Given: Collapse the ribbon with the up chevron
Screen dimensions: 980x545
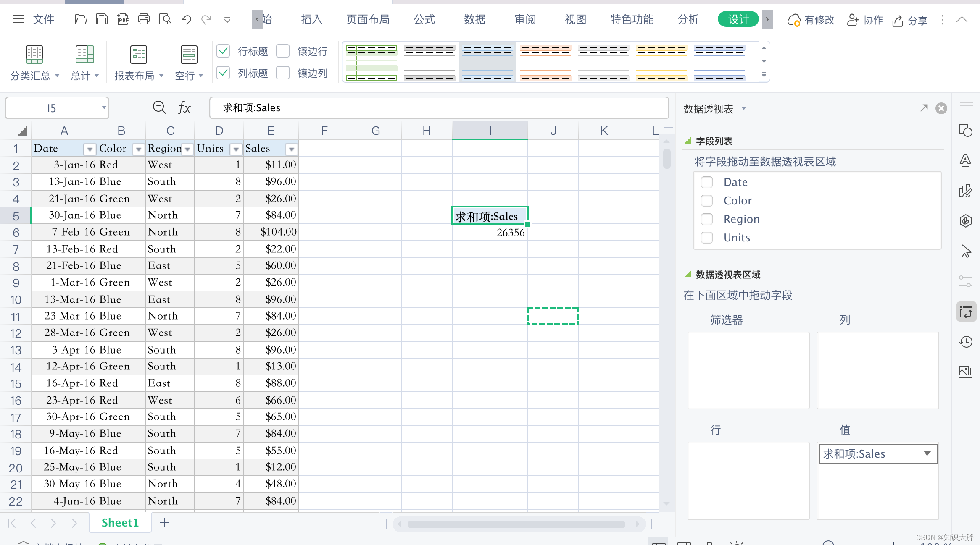Looking at the screenshot, I should click(962, 19).
